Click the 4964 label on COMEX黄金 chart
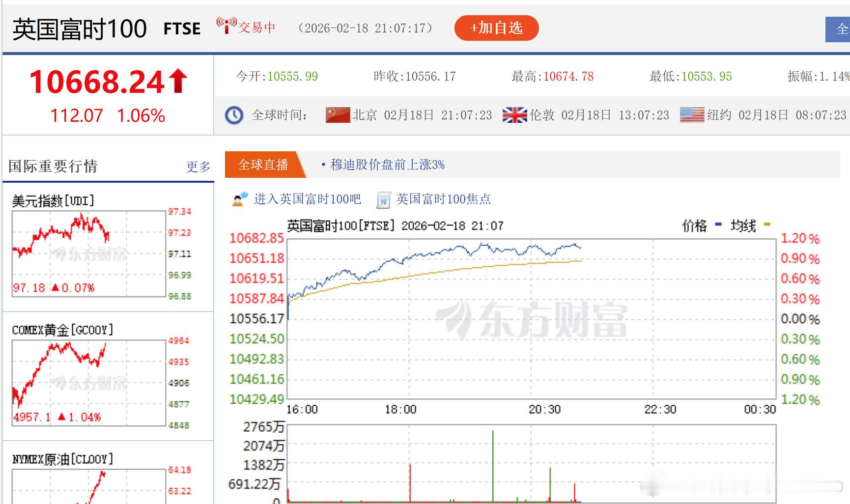This screenshot has width=850, height=504. click(x=178, y=341)
